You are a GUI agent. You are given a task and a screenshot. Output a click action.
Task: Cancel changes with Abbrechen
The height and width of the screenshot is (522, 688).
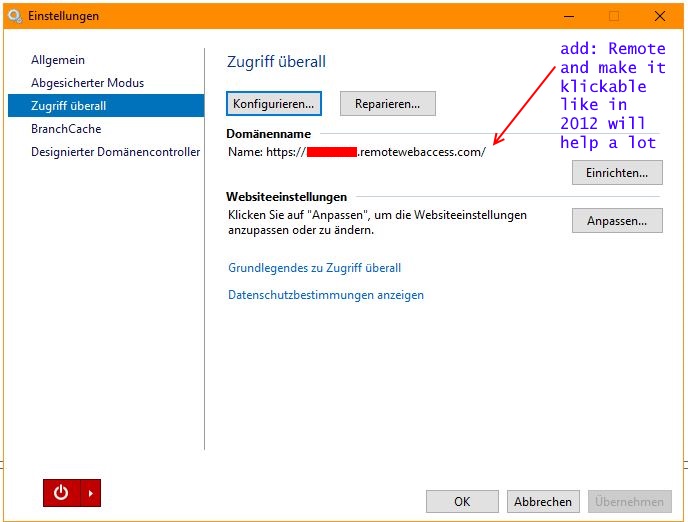[x=544, y=502]
